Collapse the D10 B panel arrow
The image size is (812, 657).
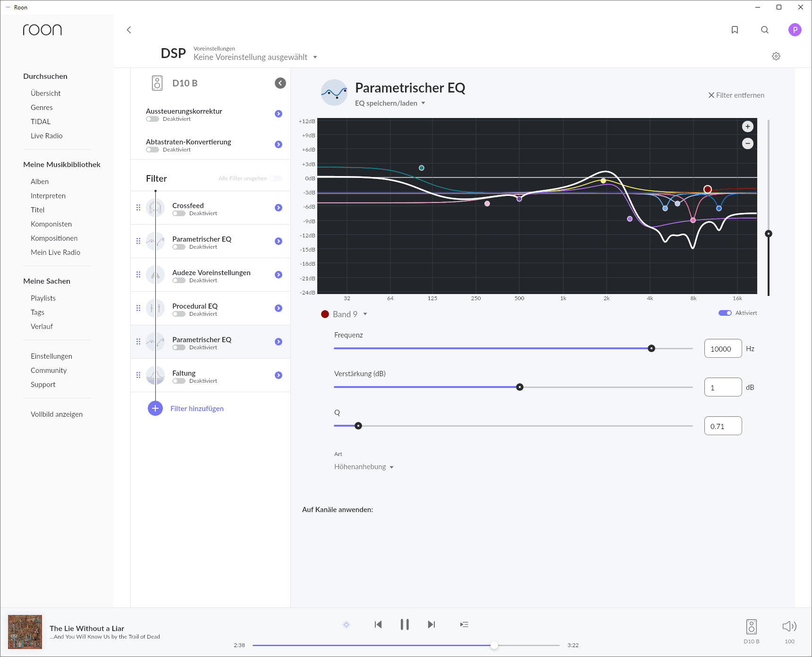280,83
